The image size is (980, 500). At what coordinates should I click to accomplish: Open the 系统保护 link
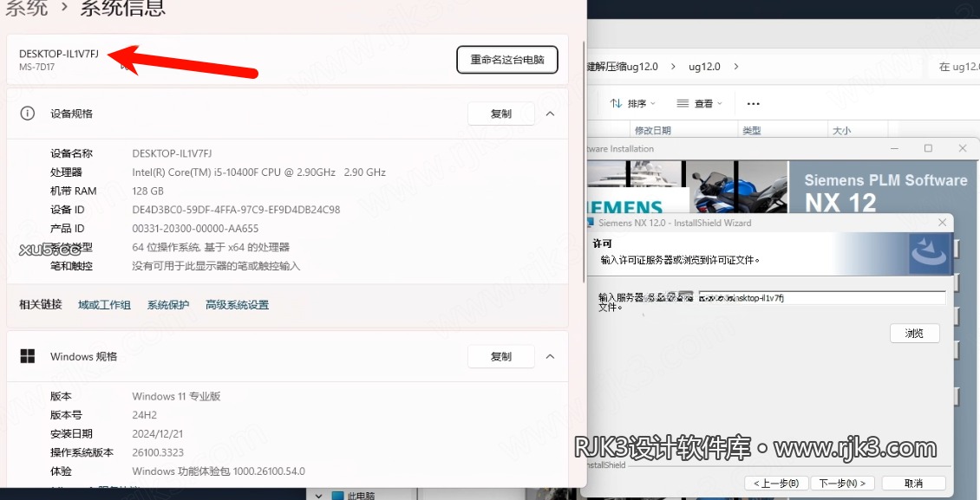[x=168, y=305]
